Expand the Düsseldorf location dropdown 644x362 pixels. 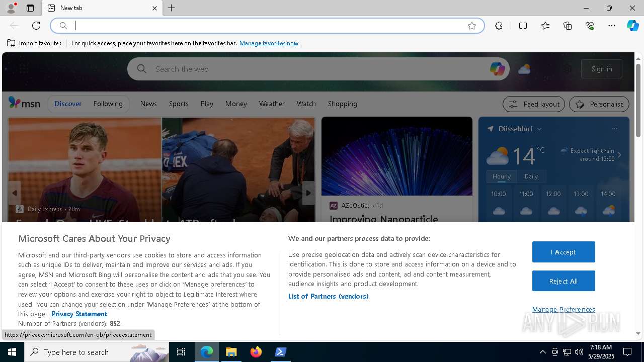tap(539, 129)
